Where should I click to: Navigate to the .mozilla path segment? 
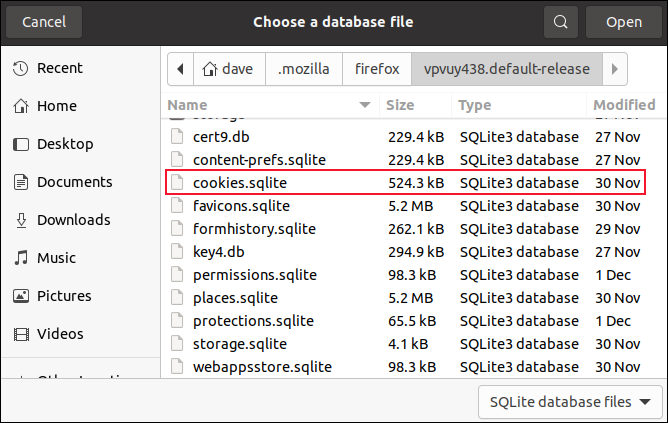click(x=305, y=69)
